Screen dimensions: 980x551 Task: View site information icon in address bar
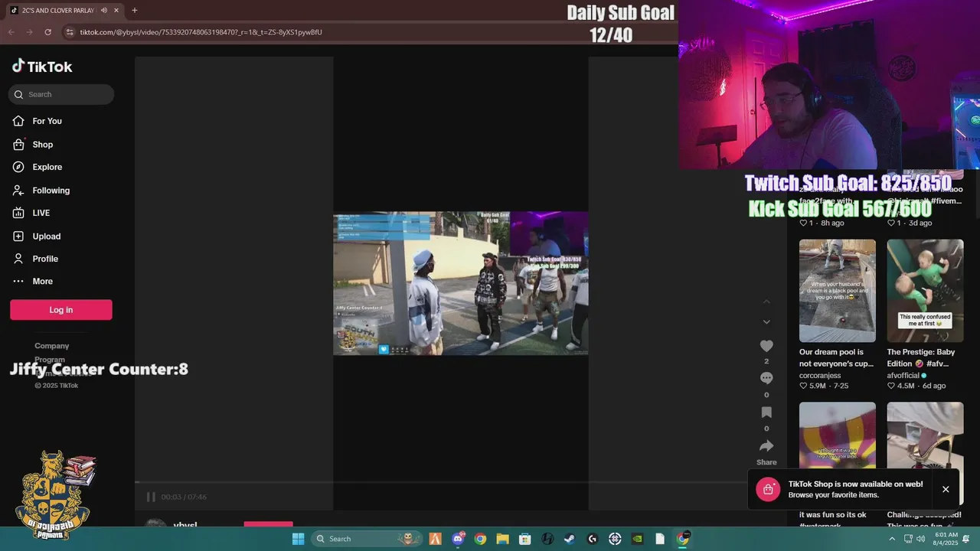(x=70, y=32)
